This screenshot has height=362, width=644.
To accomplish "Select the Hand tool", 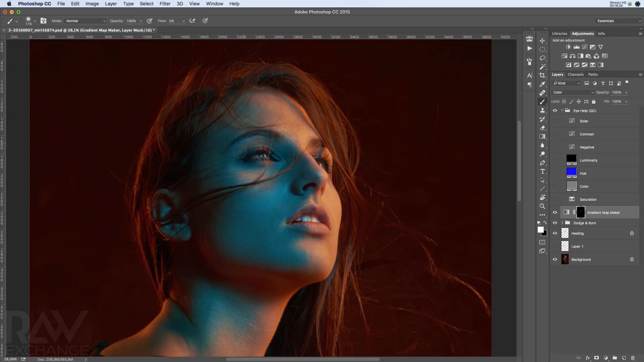I will point(542,197).
